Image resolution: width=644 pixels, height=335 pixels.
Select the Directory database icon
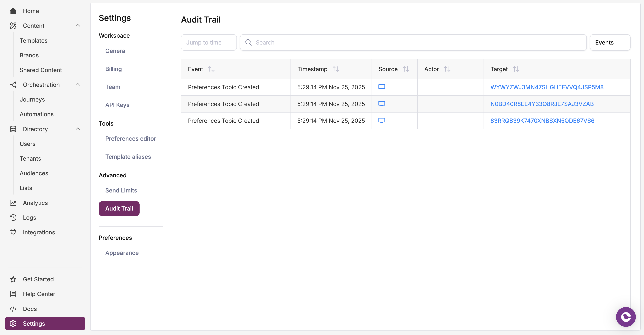point(13,129)
